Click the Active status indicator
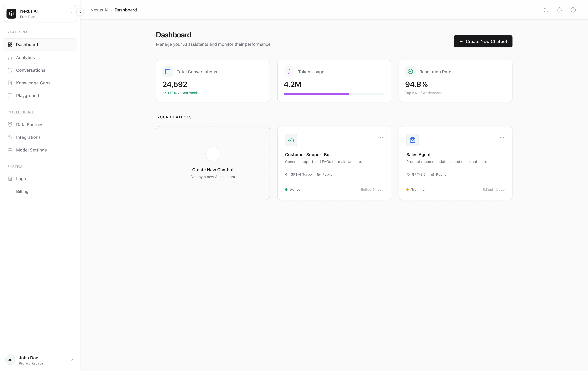Image resolution: width=588 pixels, height=371 pixels. coord(293,190)
